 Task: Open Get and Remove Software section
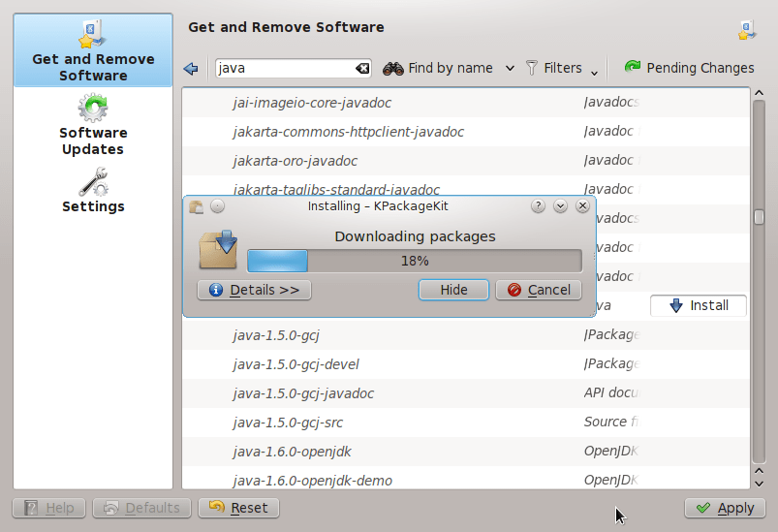(93, 50)
